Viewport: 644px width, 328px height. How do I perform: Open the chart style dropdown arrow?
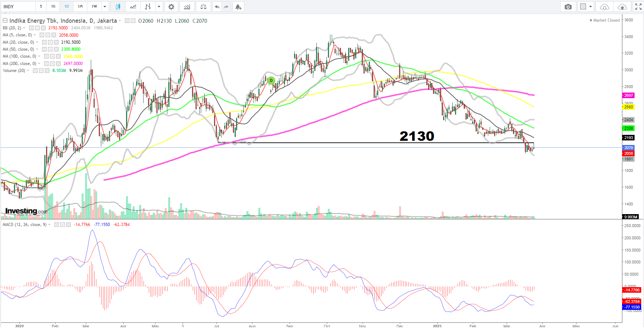pos(159,7)
